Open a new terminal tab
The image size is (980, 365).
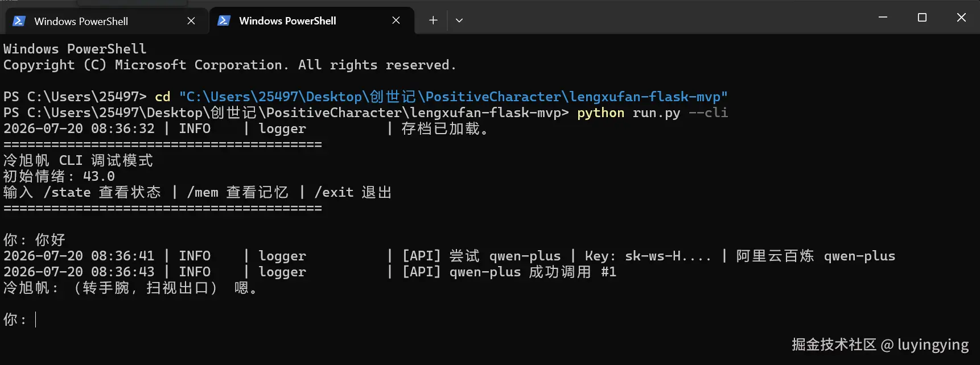[x=433, y=20]
